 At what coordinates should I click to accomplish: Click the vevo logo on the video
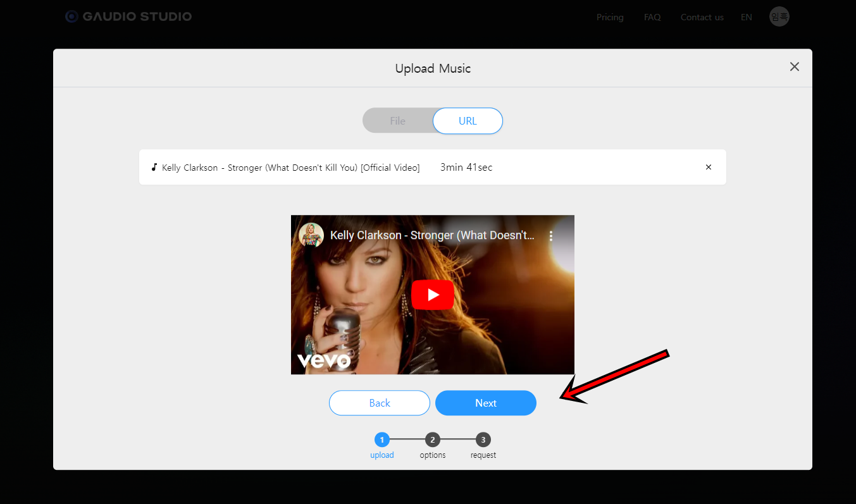[x=324, y=360]
